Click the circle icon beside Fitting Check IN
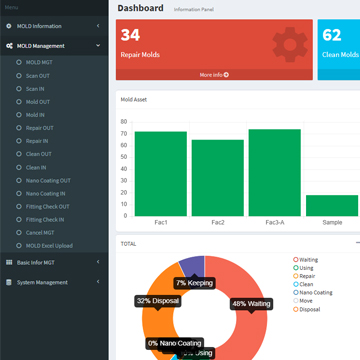The height and width of the screenshot is (360, 360). click(x=19, y=220)
